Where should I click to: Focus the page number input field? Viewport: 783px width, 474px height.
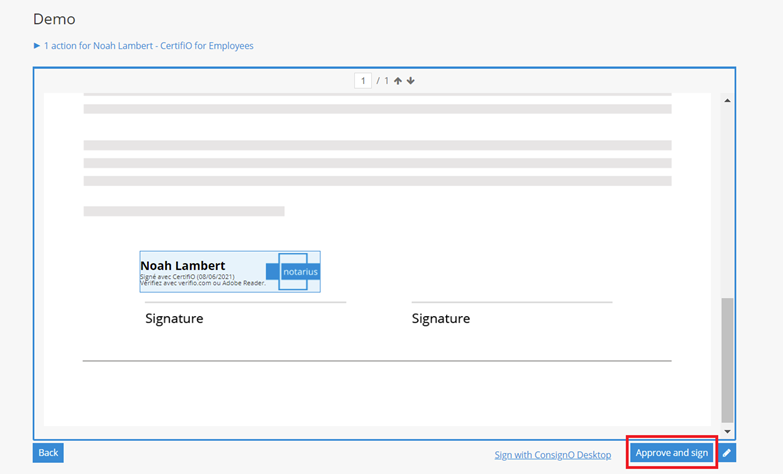click(x=363, y=81)
